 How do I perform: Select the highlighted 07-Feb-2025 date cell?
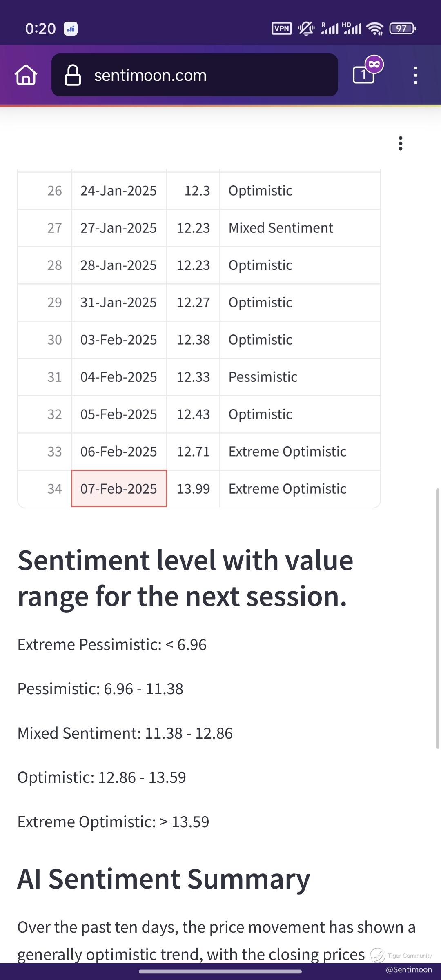coord(119,489)
